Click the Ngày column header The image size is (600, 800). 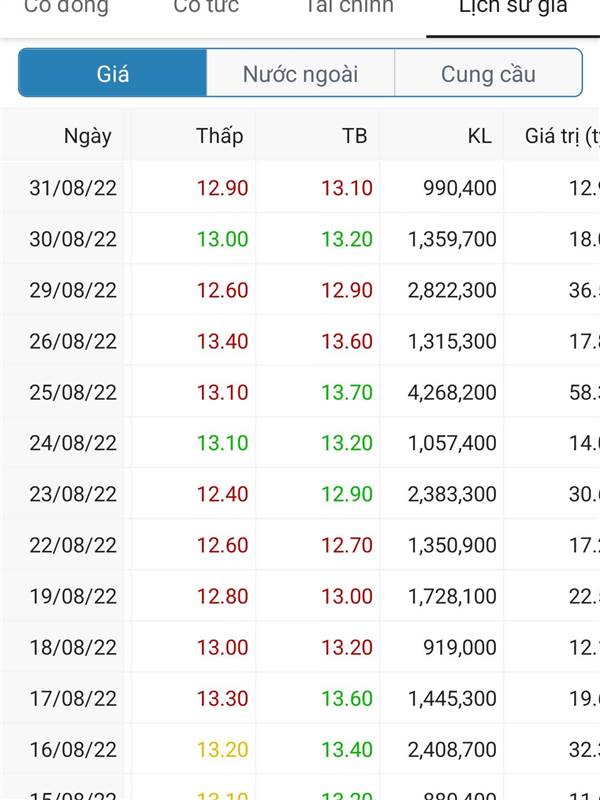click(x=88, y=136)
